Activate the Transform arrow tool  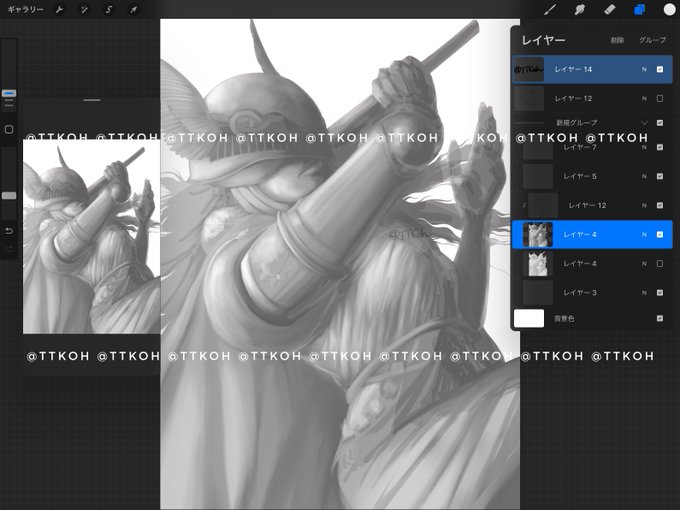[x=134, y=9]
